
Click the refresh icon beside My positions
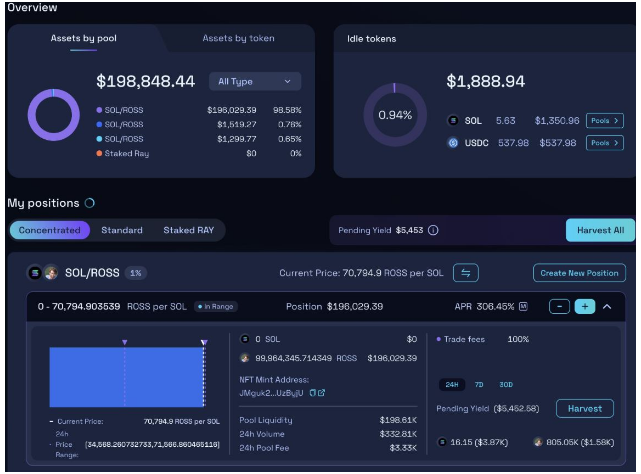click(90, 203)
